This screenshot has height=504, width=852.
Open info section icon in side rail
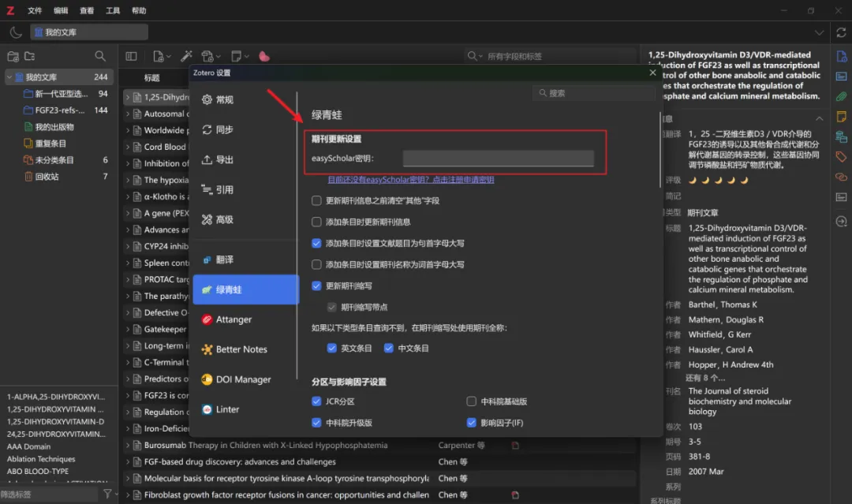841,57
